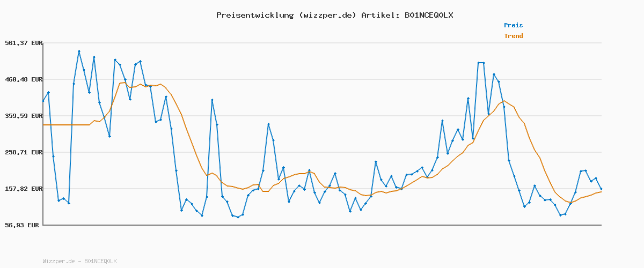Viewport: 644px width, 268px height.
Task: Click the right end of orange trend line
Action: coord(601,191)
